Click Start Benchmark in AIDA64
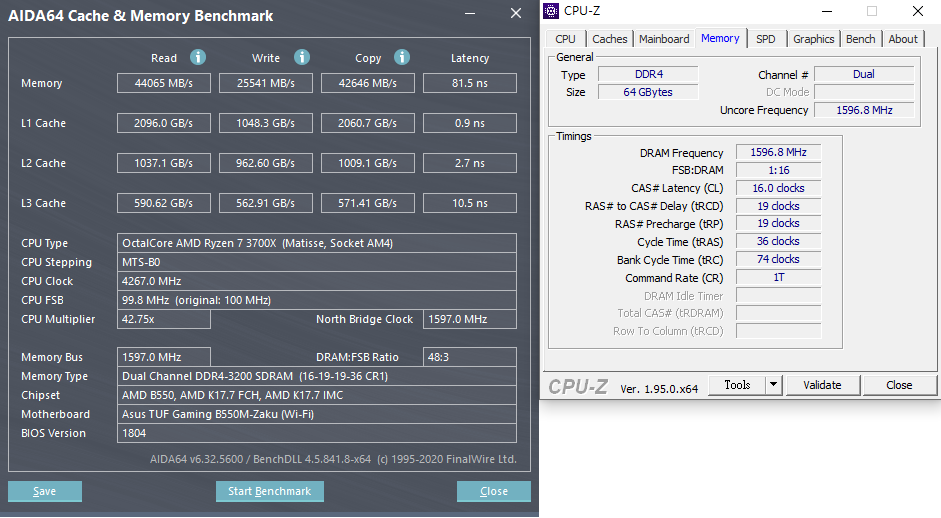The width and height of the screenshot is (941, 518). click(269, 491)
